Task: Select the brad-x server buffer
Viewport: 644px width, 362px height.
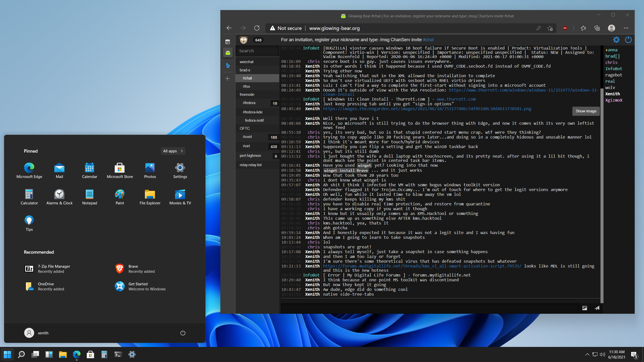Action: [x=257, y=70]
